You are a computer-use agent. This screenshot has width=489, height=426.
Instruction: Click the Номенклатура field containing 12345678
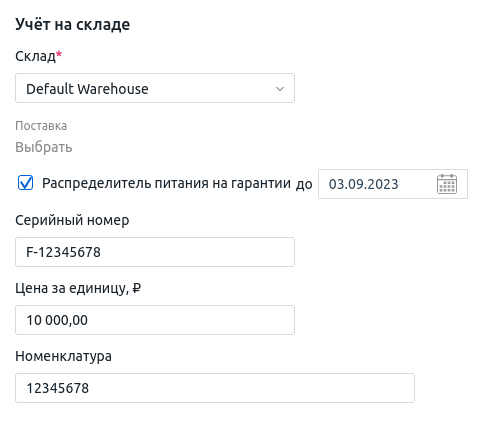coord(215,388)
